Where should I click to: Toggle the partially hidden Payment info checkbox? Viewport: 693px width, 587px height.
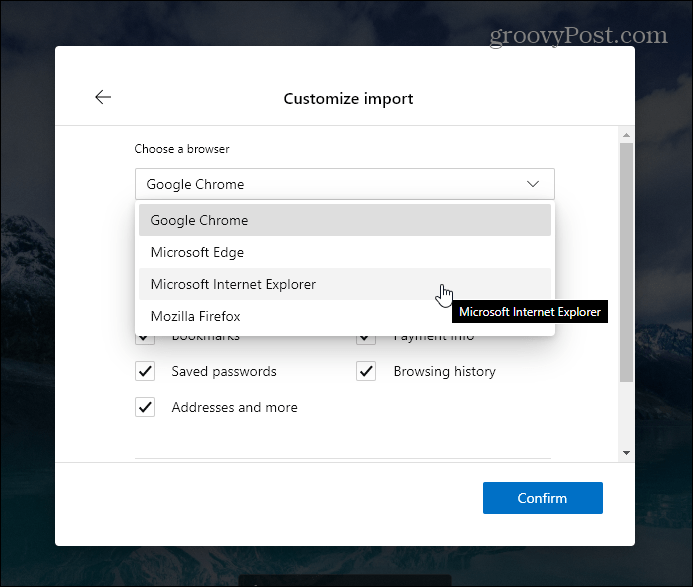click(x=366, y=340)
